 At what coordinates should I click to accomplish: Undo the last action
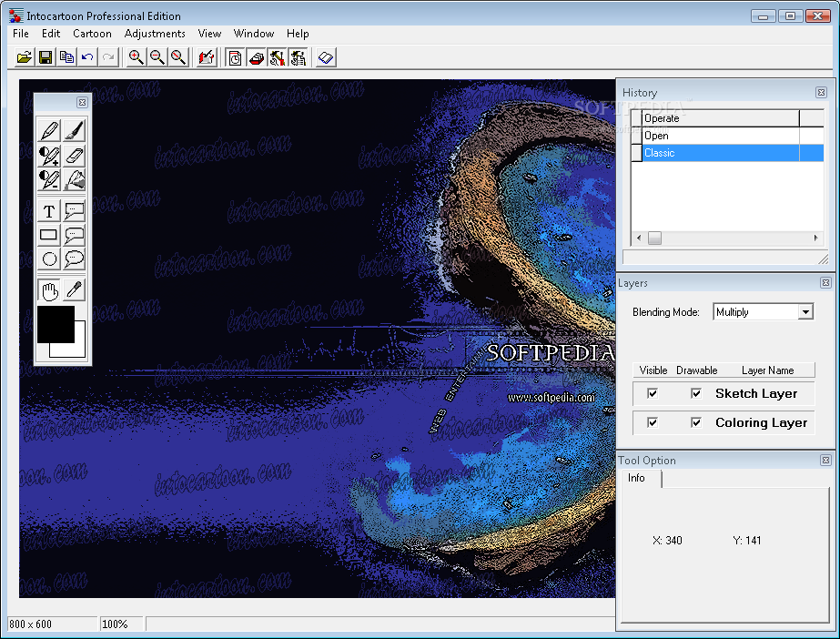tap(87, 57)
